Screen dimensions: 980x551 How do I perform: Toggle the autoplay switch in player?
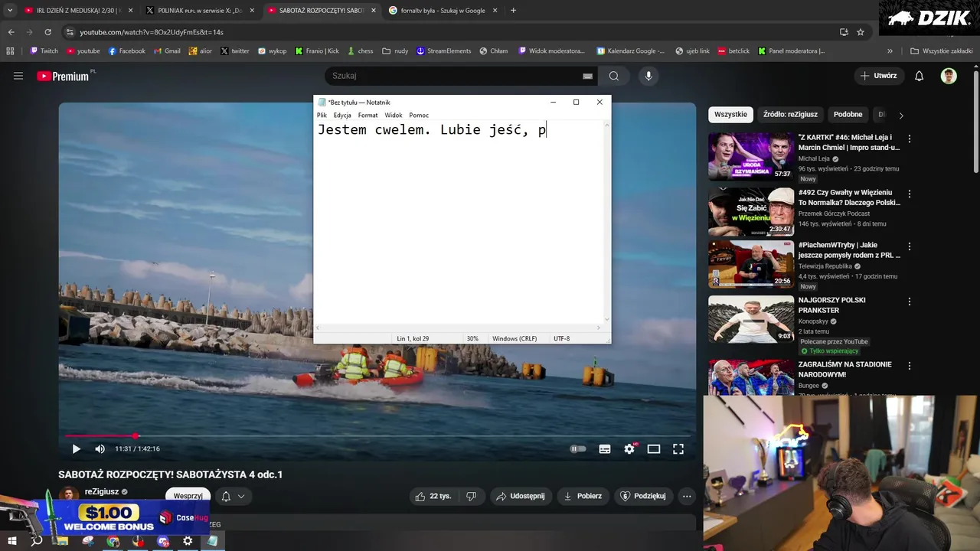click(x=578, y=449)
